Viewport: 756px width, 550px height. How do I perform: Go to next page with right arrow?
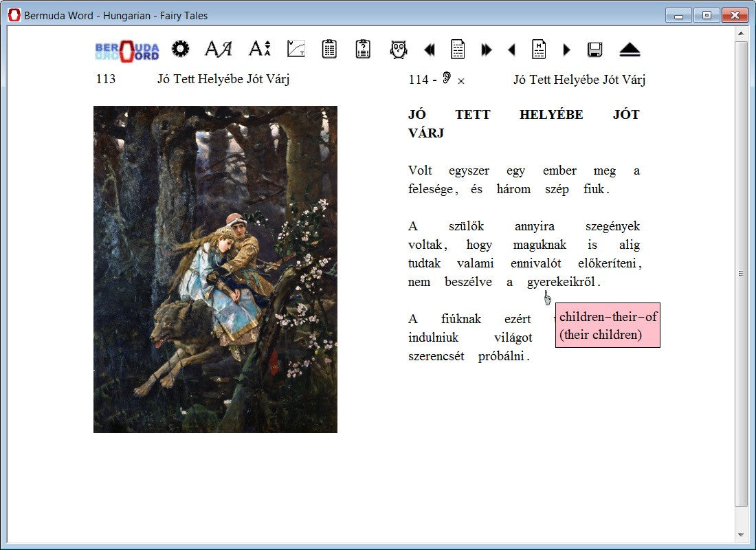[x=567, y=49]
